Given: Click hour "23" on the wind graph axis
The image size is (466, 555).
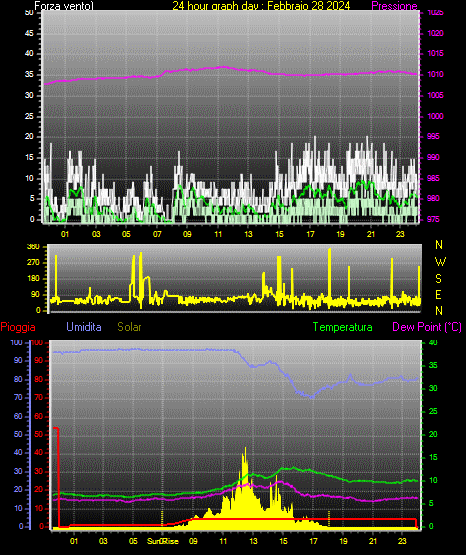Looking at the screenshot, I should point(400,234).
